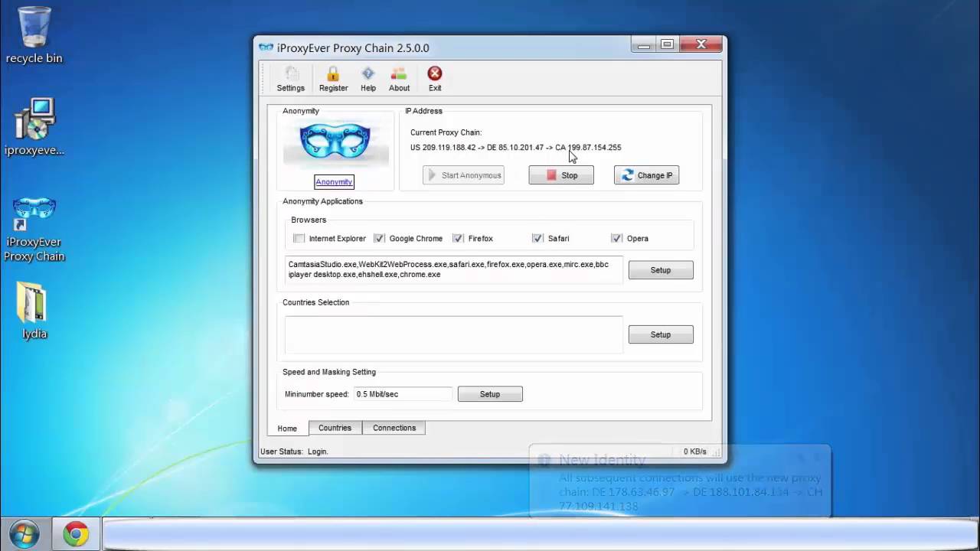The height and width of the screenshot is (551, 980).
Task: Click the Countries Selection empty list box
Action: (x=454, y=334)
